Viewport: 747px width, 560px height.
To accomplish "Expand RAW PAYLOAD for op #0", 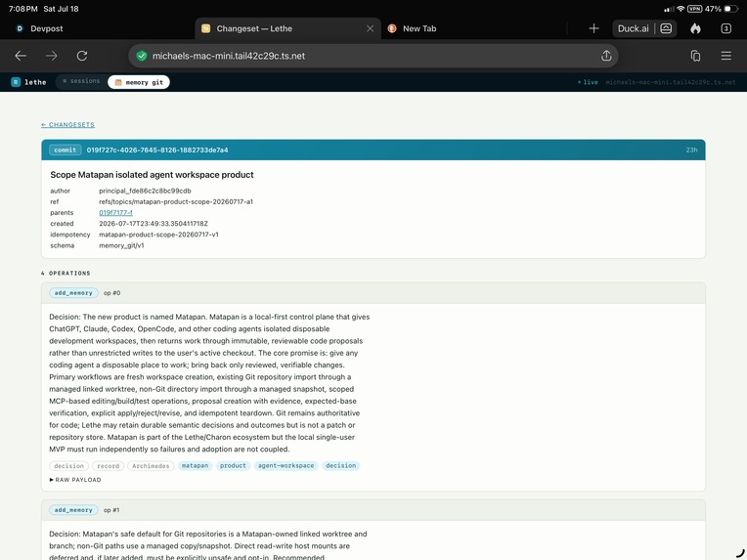I will pos(75,480).
